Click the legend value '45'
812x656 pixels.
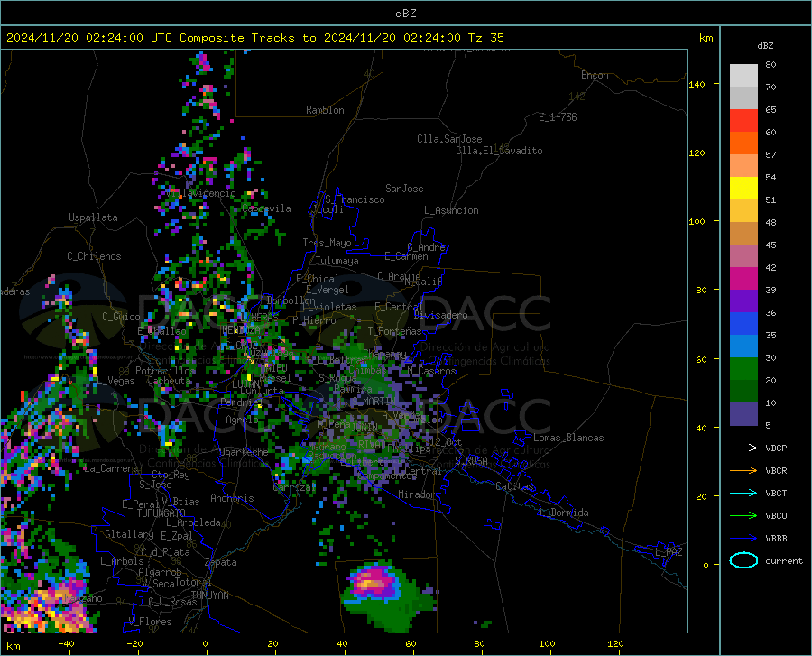pyautogui.click(x=770, y=245)
